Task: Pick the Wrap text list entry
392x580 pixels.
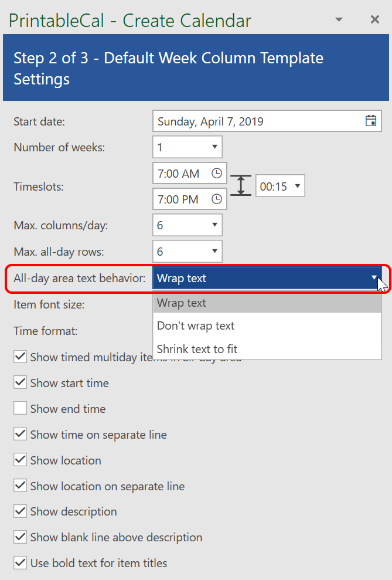Action: tap(182, 303)
